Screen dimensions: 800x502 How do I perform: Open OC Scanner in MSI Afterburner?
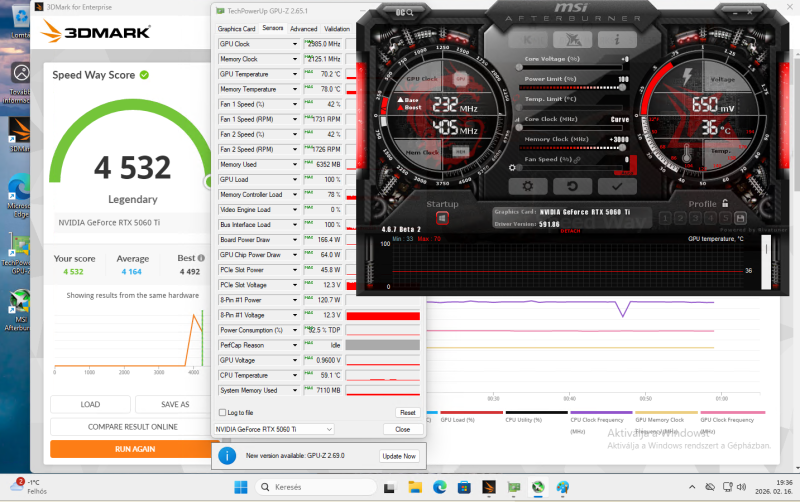pos(404,12)
